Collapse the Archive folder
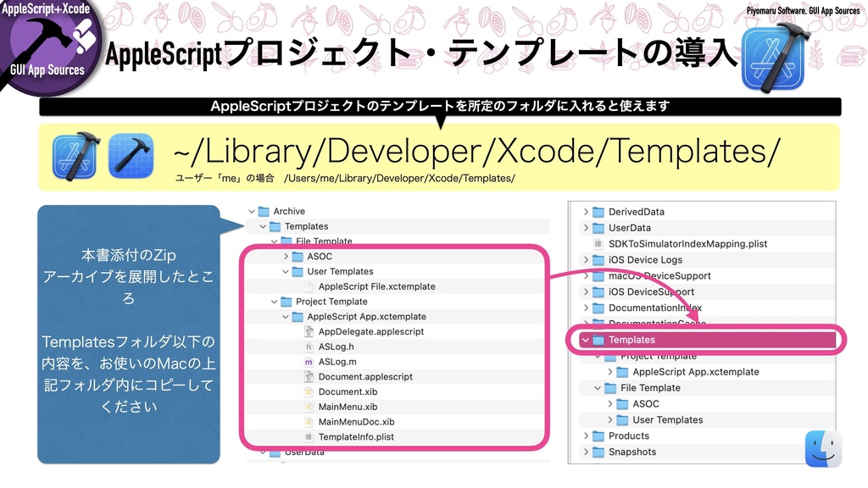 click(252, 210)
